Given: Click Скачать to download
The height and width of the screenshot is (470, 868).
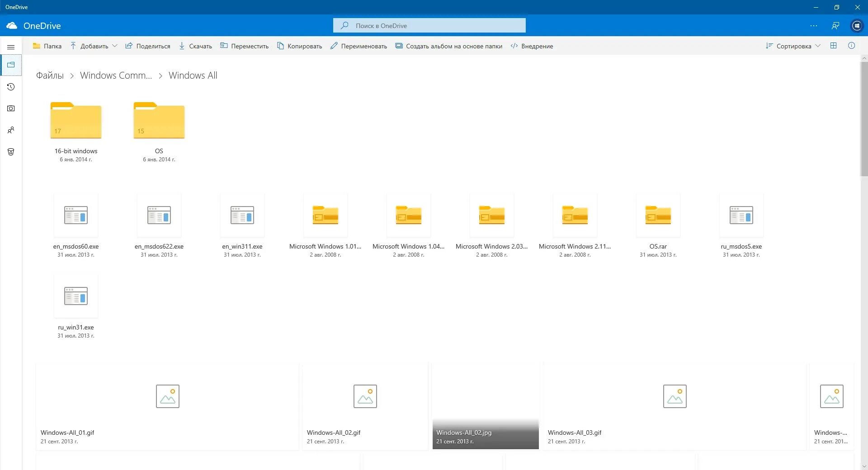Looking at the screenshot, I should (195, 46).
